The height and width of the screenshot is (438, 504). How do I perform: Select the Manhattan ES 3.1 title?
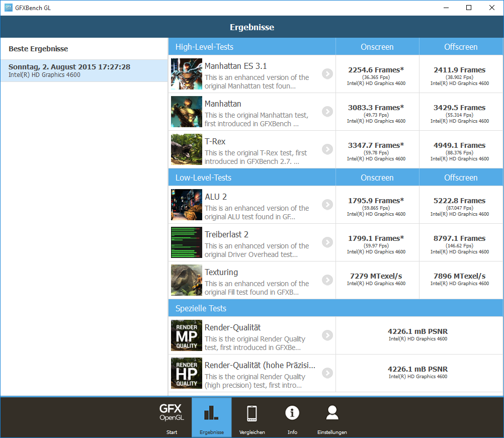coord(235,66)
